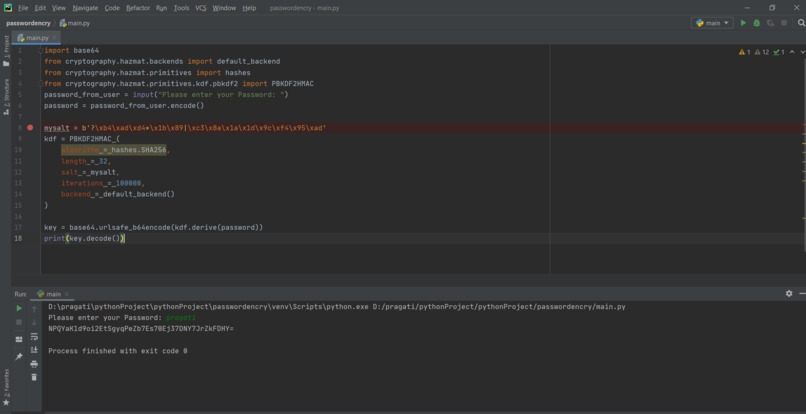Toggle scroll to end of console output

34,350
